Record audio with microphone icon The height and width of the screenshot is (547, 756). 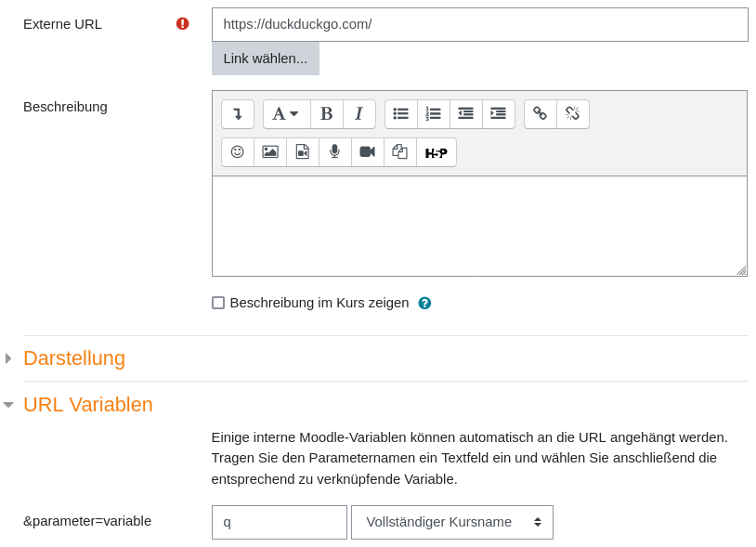coord(334,152)
